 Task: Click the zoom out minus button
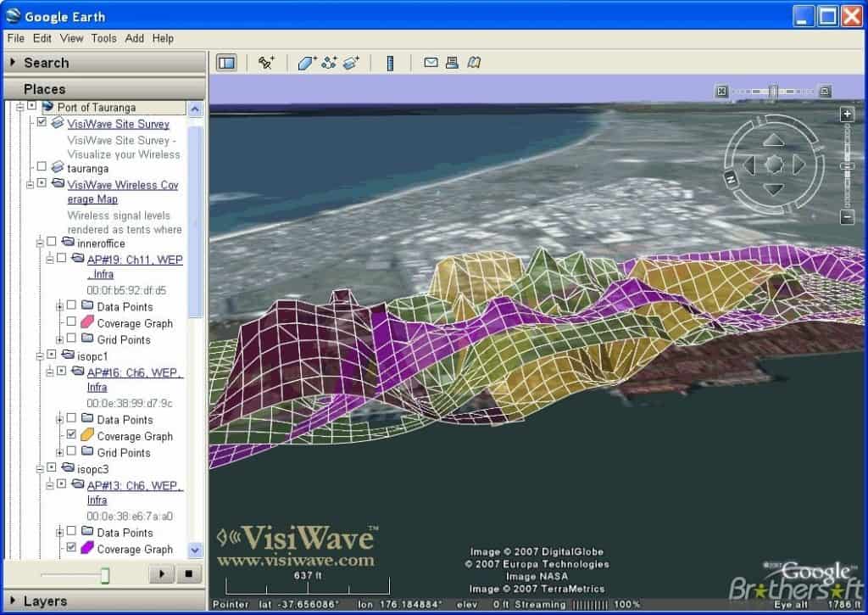(847, 217)
